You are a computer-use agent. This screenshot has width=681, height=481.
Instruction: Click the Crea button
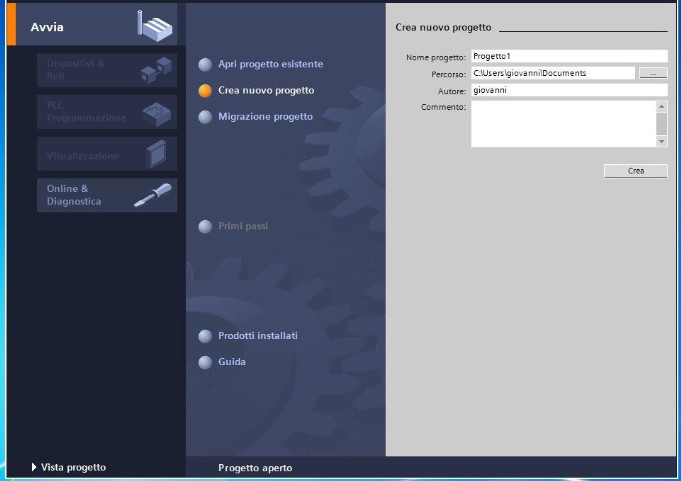click(635, 171)
